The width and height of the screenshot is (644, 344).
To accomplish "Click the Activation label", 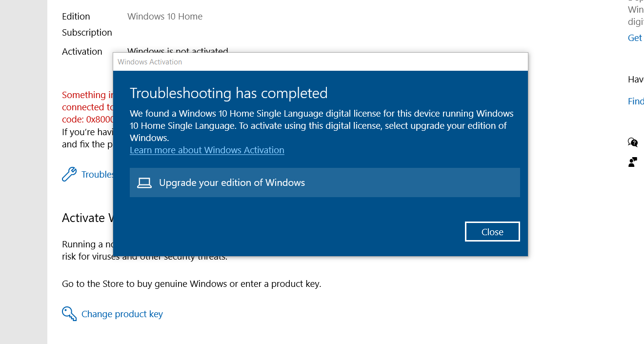I will pyautogui.click(x=82, y=52).
